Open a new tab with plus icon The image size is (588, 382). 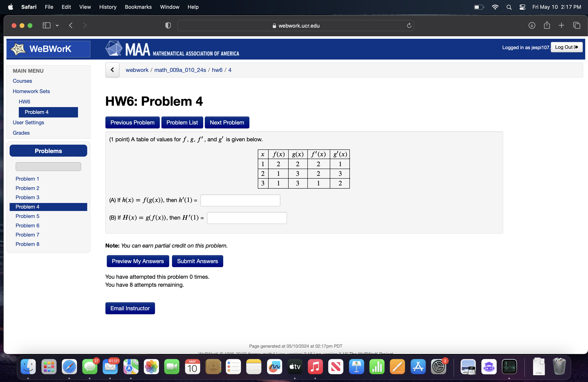[561, 25]
